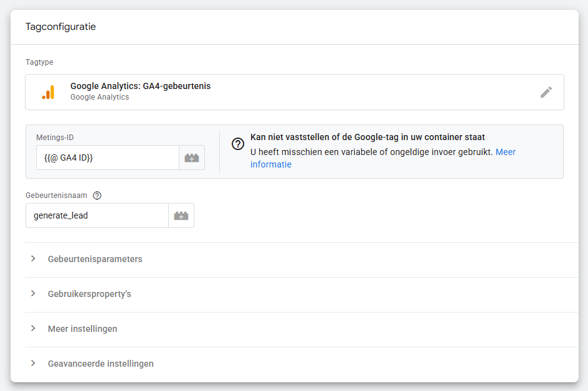Expand the chevron beside Gebeurtenisparameters
The image size is (588, 391).
click(33, 259)
